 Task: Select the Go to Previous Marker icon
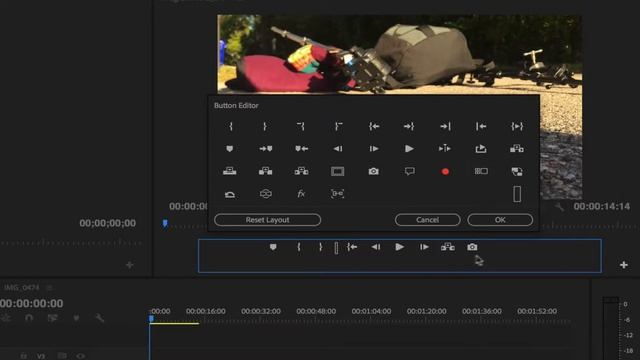click(302, 149)
